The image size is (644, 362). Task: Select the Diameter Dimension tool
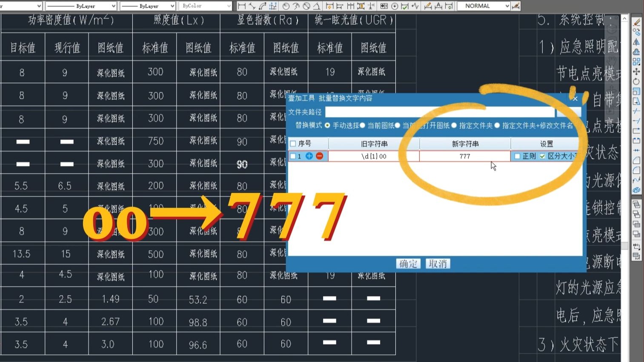click(307, 6)
